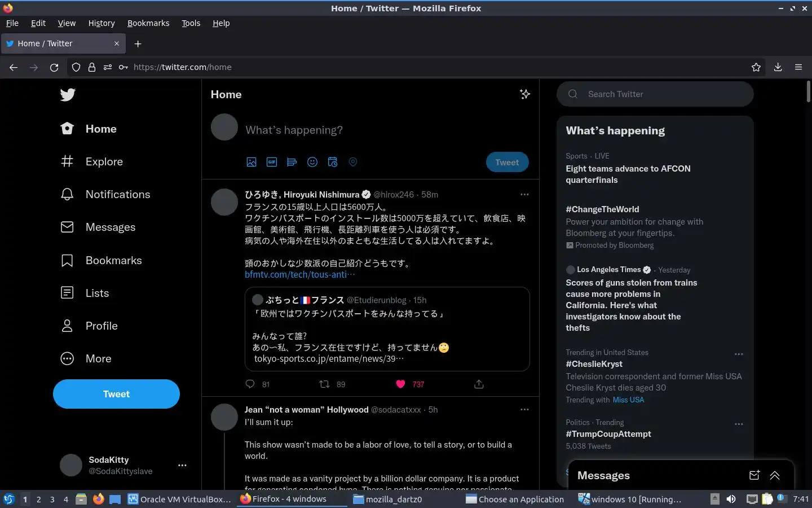Reply to Hiroyuki Nishimura tweet
The image size is (812, 508).
250,384
